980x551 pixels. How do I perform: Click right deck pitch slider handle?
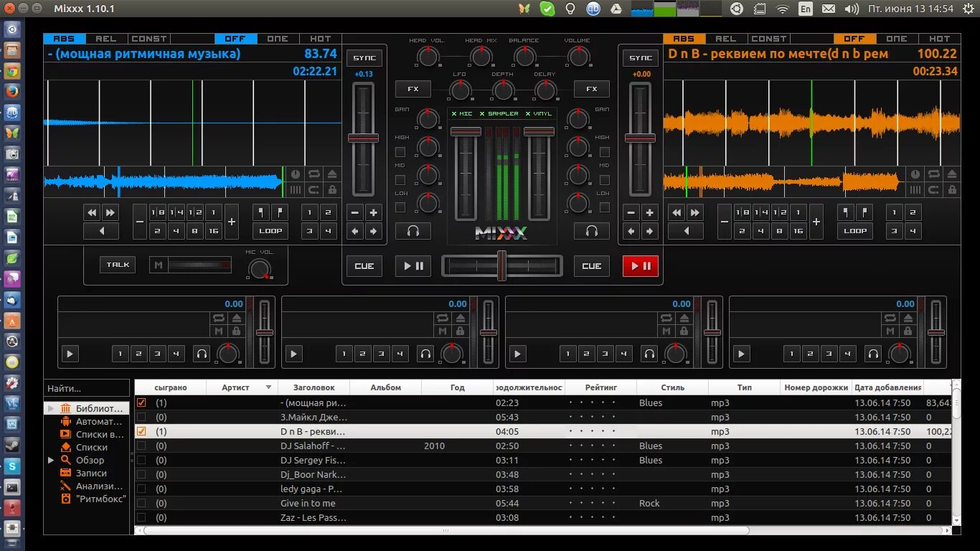coord(641,138)
